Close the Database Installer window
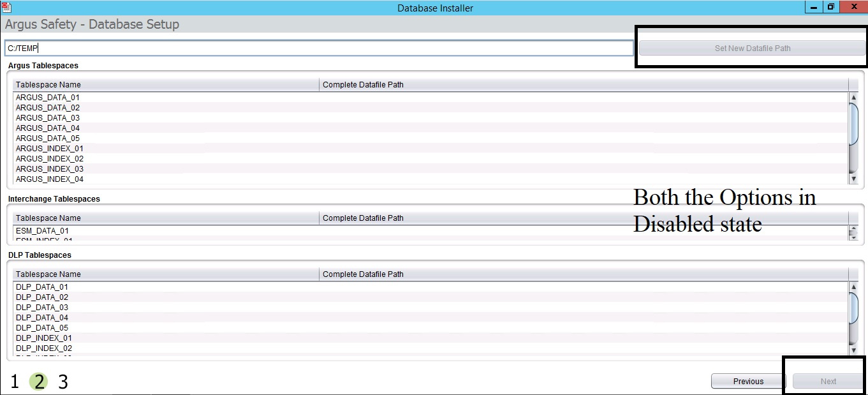Screen dimensions: 868x395 pyautogui.click(x=853, y=7)
